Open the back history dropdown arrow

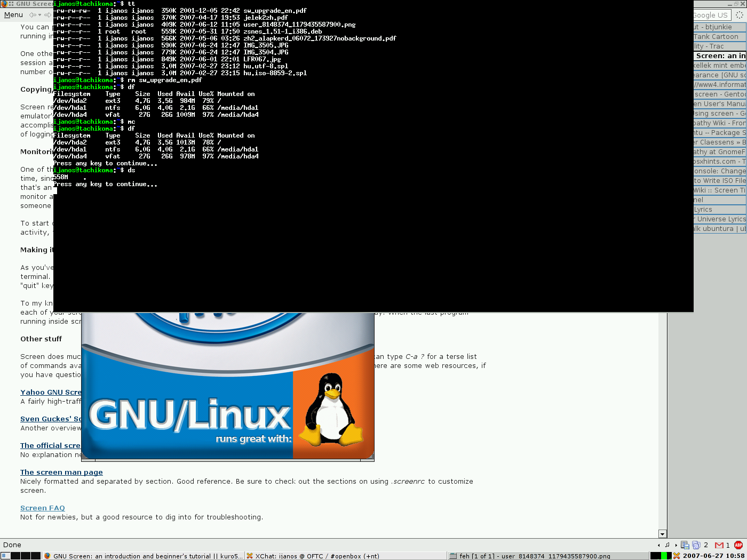(40, 15)
